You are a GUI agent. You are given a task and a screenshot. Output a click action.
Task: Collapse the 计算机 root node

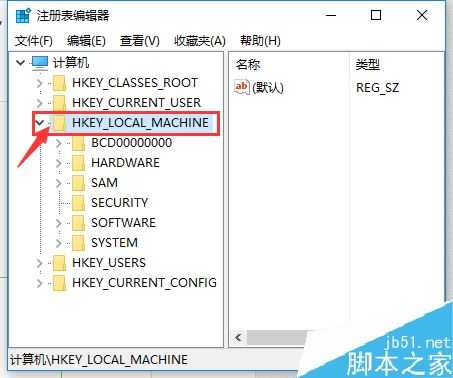pyautogui.click(x=20, y=63)
